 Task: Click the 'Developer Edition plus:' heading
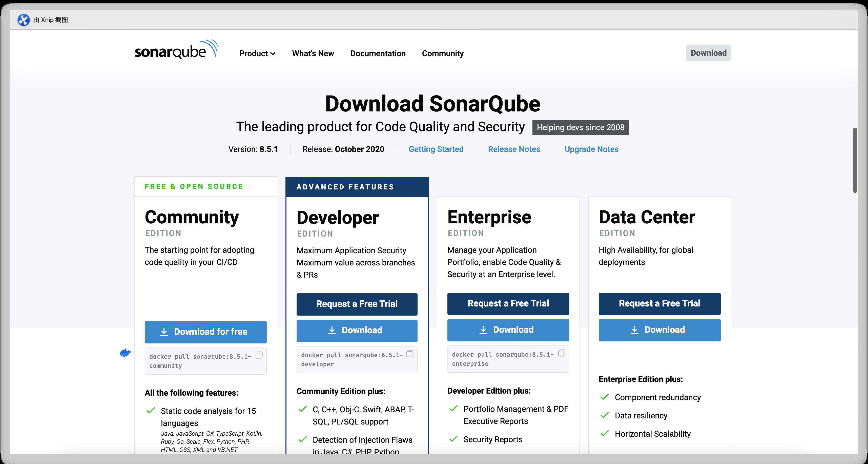(x=489, y=391)
